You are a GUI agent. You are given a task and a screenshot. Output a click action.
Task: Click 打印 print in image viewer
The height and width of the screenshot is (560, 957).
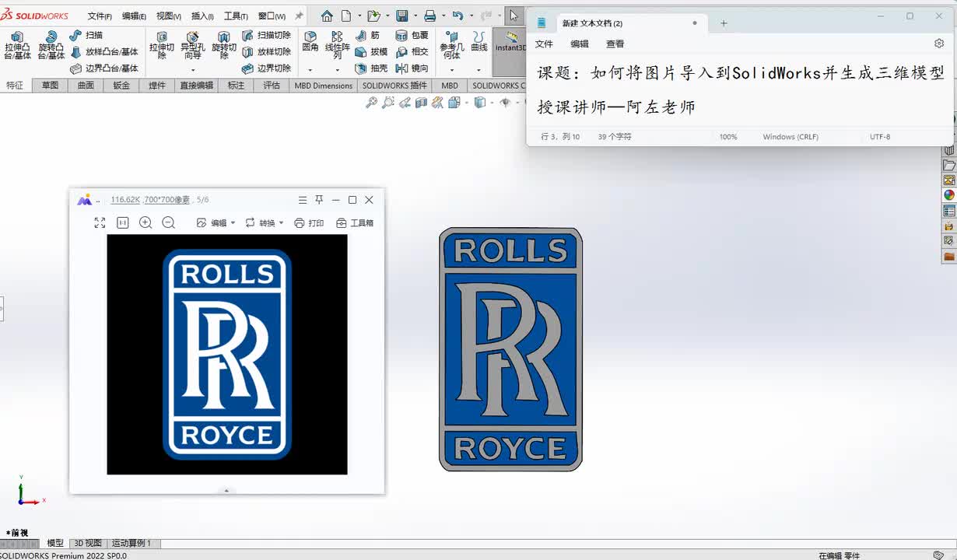point(309,222)
